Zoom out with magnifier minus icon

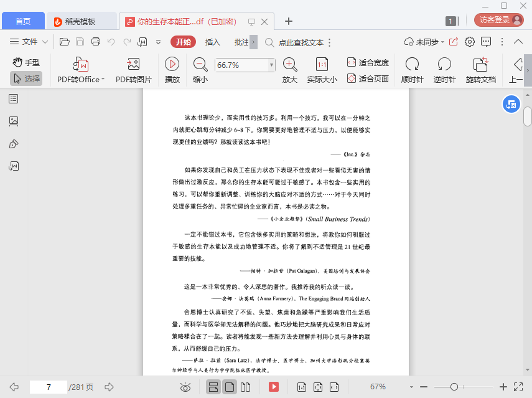(200, 70)
